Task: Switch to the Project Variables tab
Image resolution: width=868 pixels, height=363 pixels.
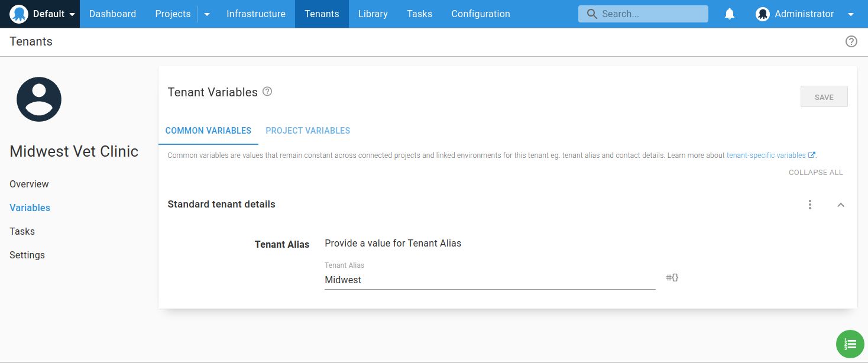Action: [308, 131]
